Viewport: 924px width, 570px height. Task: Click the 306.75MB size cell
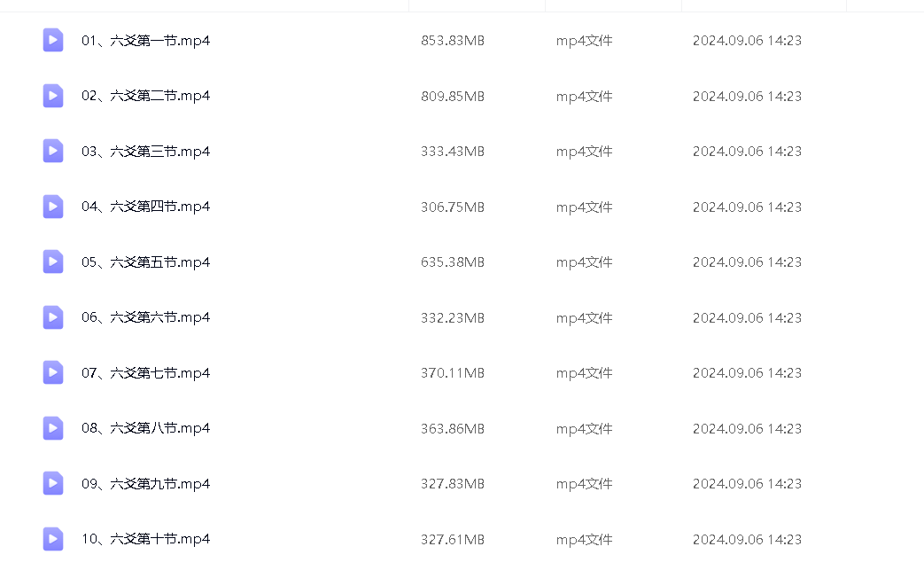point(453,207)
